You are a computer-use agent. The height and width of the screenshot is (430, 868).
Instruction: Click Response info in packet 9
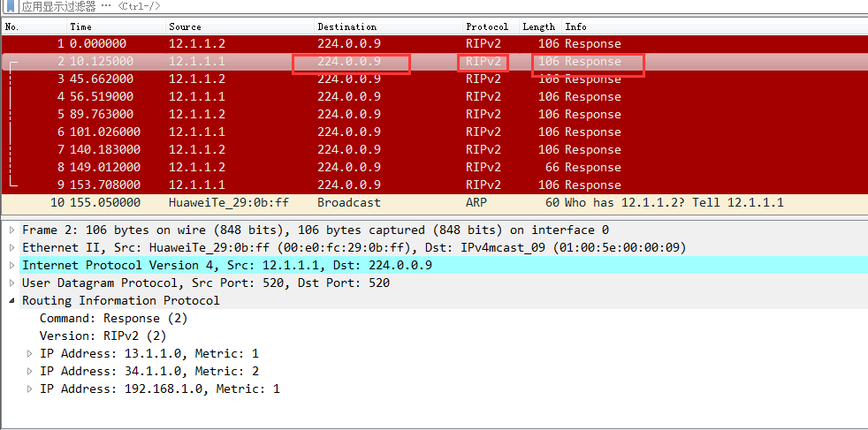click(593, 185)
